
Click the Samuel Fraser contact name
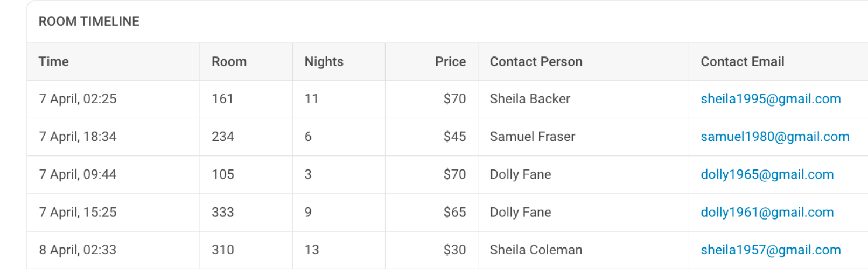point(532,137)
